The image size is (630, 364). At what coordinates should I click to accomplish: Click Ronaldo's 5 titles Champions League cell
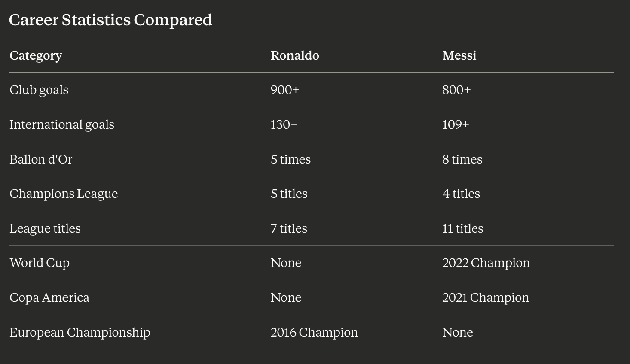click(x=289, y=194)
